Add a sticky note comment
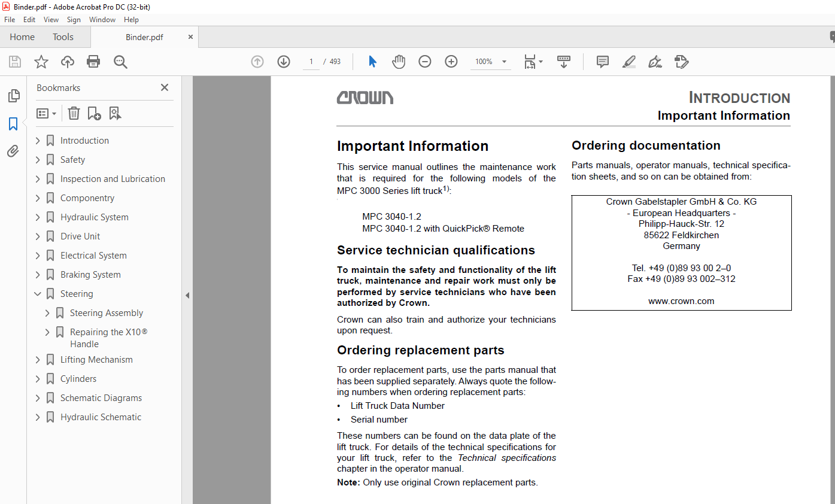 pos(603,62)
